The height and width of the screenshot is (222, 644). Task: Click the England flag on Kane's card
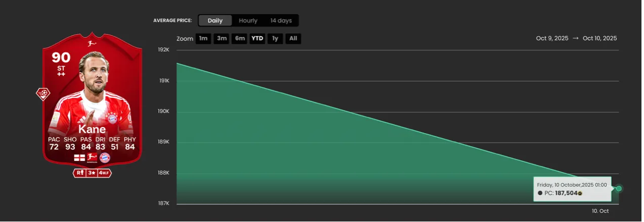pos(79,158)
